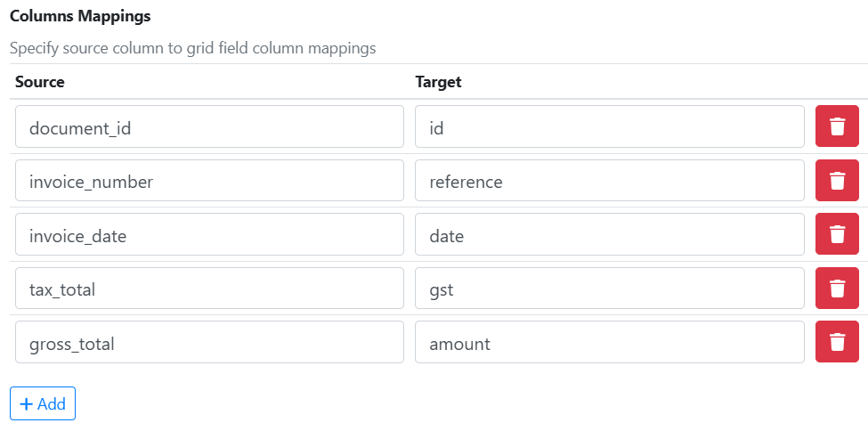Click the plus Add button
Image resolution: width=868 pixels, height=423 pixels.
coord(43,403)
